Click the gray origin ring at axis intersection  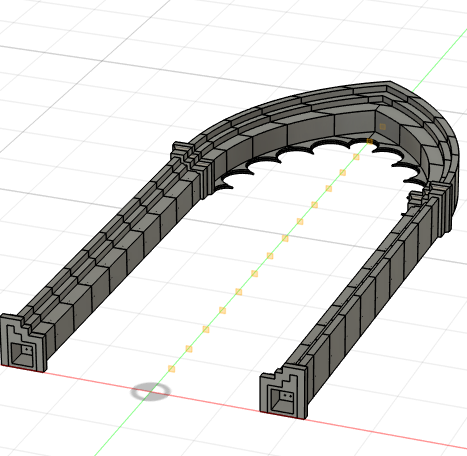150,392
